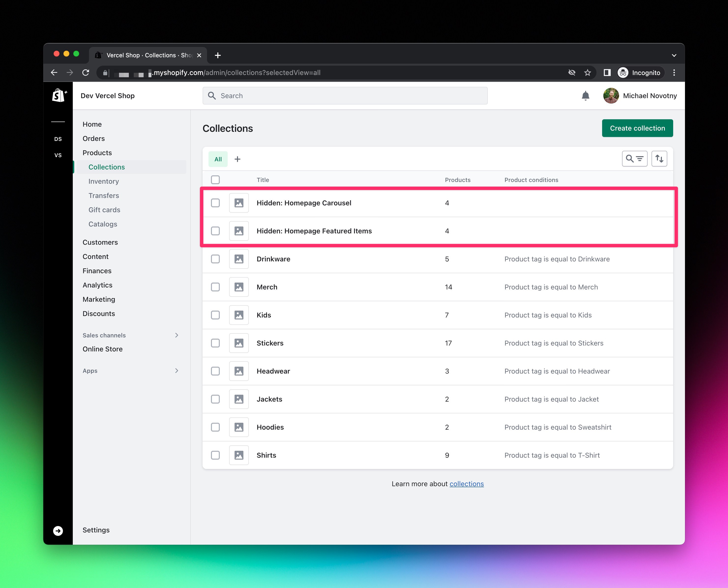Select the Hoodies row checkbox
728x588 pixels.
(215, 427)
